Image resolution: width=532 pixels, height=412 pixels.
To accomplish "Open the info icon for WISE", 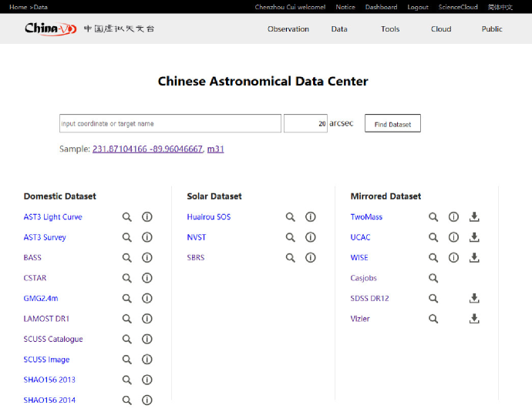I will 454,258.
